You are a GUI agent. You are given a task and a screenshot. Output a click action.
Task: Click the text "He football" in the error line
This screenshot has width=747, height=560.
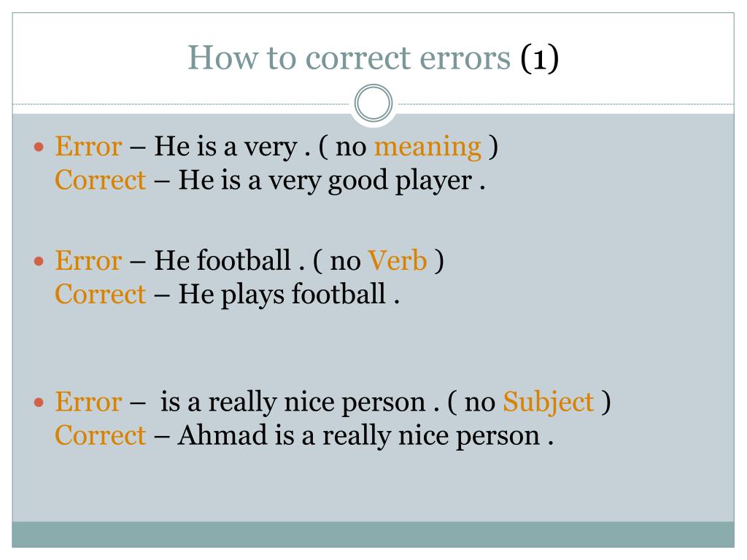tap(222, 260)
